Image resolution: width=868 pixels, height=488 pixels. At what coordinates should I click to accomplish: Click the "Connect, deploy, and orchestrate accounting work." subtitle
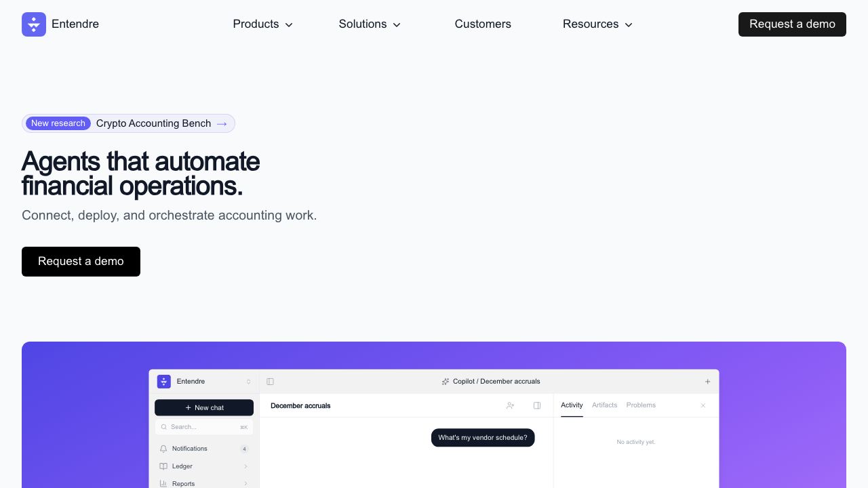(x=170, y=216)
